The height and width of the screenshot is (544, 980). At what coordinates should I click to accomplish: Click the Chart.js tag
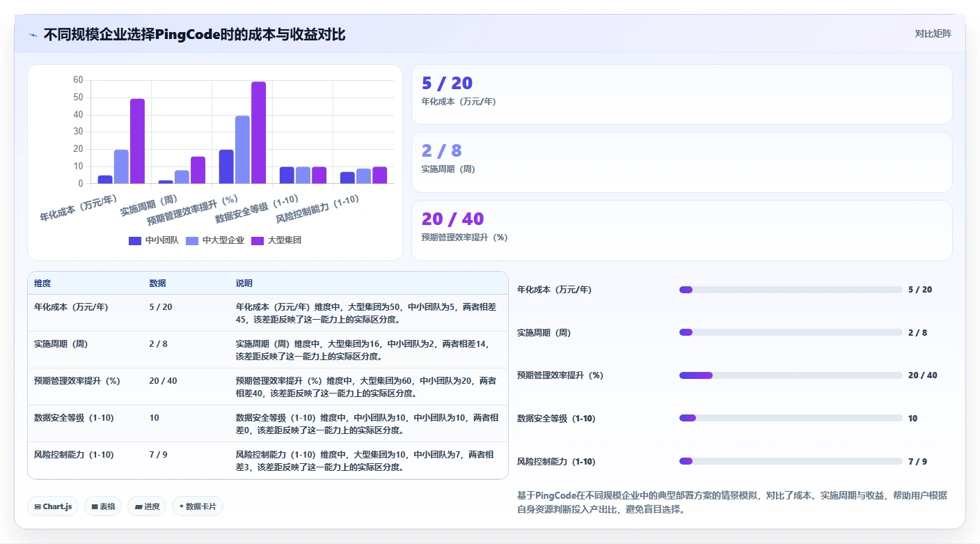53,506
